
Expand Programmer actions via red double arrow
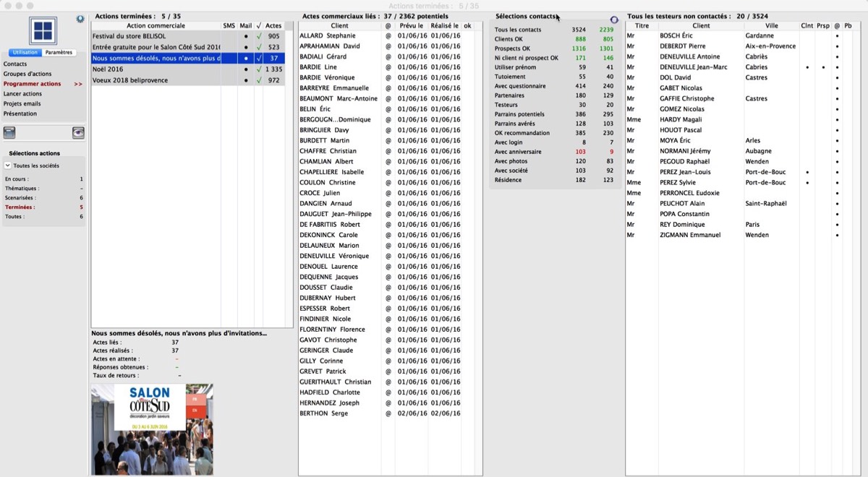[78, 84]
